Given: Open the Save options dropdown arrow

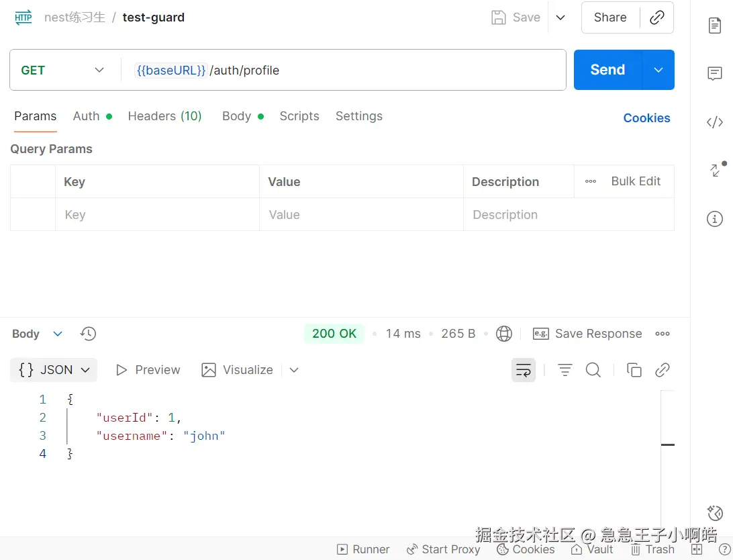Looking at the screenshot, I should [560, 17].
